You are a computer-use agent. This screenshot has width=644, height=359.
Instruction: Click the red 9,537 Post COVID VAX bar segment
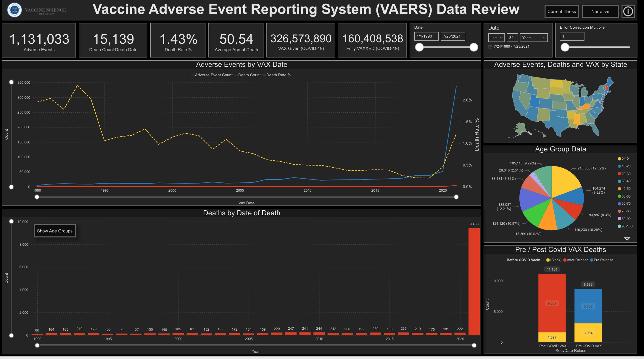(552, 303)
